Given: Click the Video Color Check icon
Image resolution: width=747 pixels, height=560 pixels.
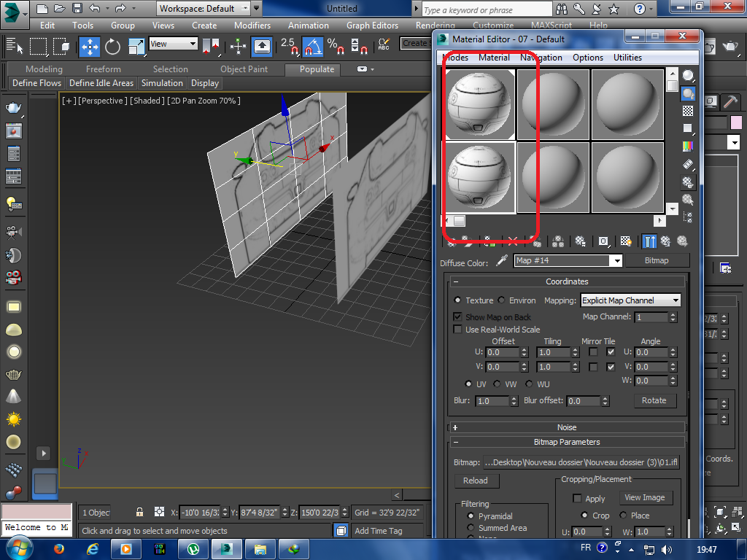Looking at the screenshot, I should coord(688,146).
